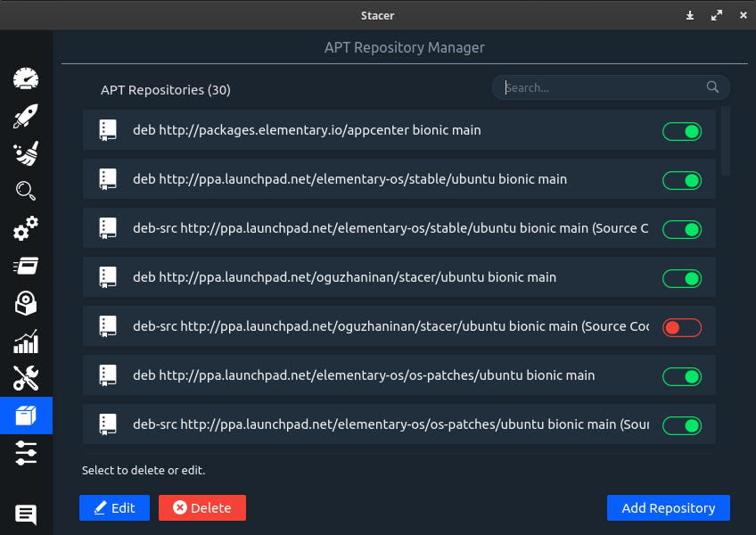Click the 'APT Repositories (30)' label
The width and height of the screenshot is (756, 535).
(x=166, y=90)
